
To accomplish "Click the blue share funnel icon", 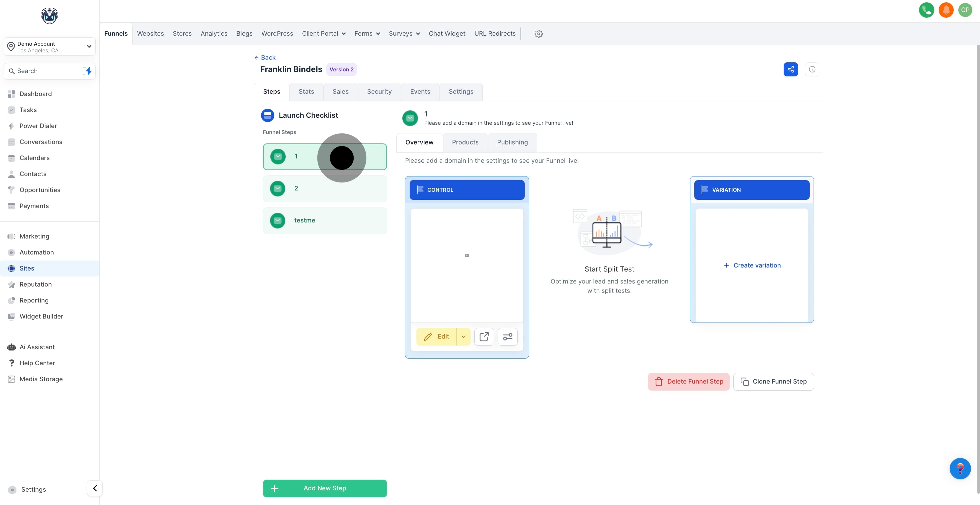I will 791,69.
